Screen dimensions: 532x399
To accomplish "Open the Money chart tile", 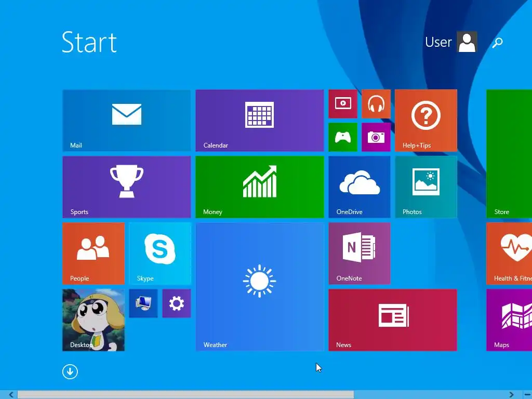I will click(260, 187).
